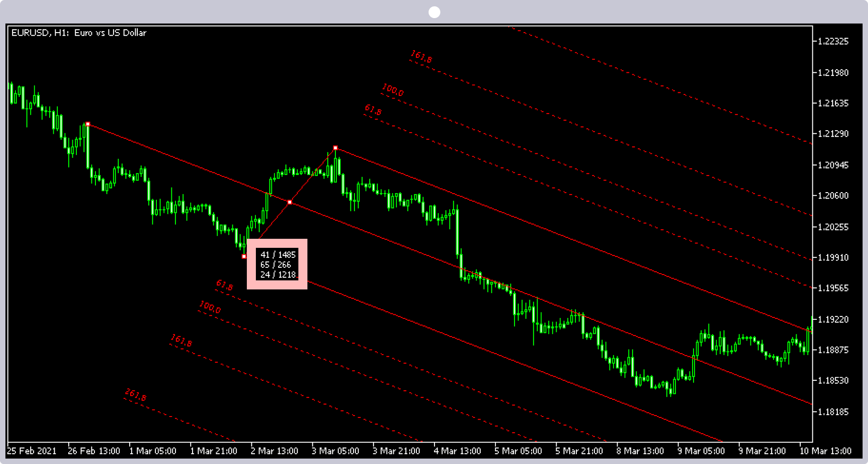Click the 261.8 level label
The width and height of the screenshot is (868, 464).
(x=136, y=395)
